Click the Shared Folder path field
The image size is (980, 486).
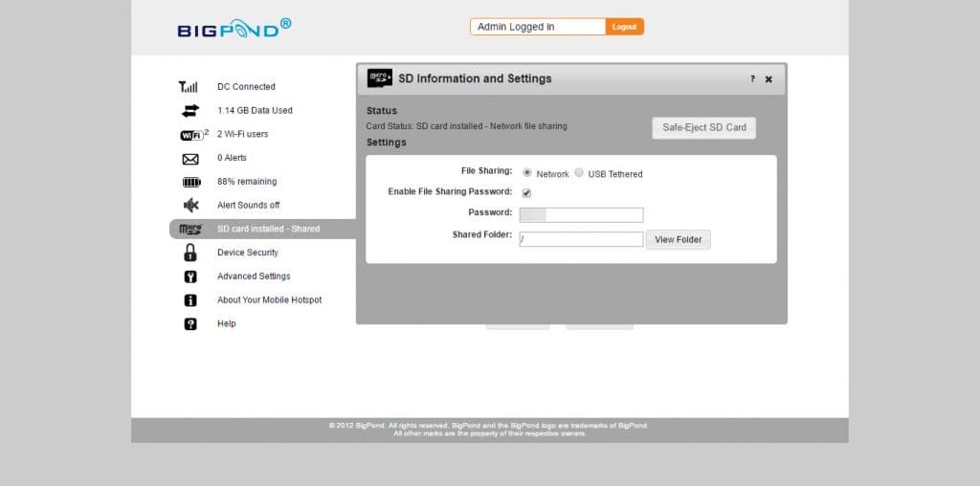pos(581,240)
